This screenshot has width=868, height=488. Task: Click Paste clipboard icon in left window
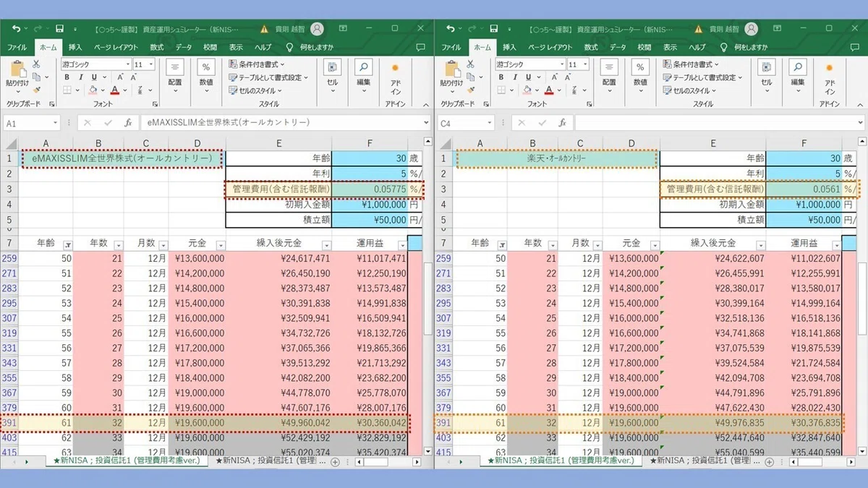[x=18, y=70]
